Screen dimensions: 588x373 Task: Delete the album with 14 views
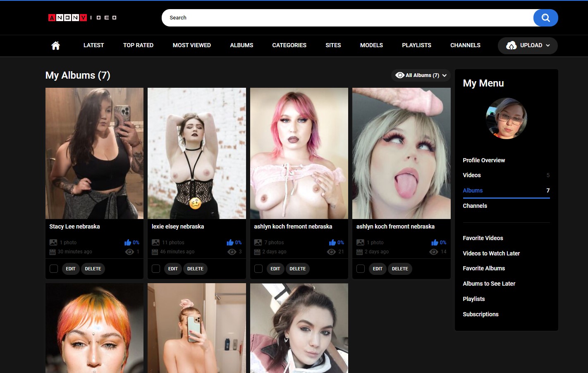point(400,269)
